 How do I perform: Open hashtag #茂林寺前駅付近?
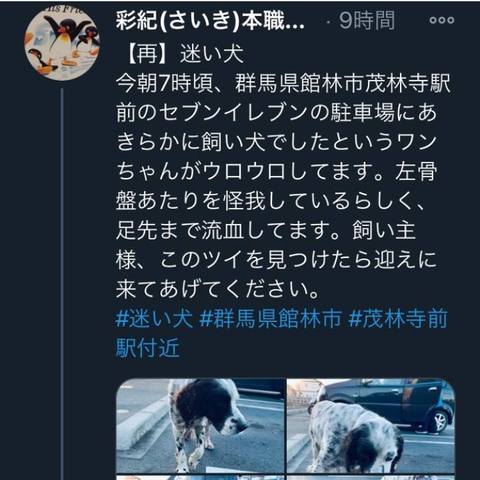click(282, 333)
